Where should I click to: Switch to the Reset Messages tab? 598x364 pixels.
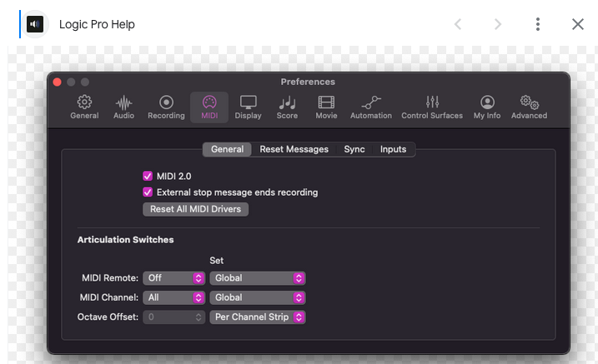tap(294, 149)
